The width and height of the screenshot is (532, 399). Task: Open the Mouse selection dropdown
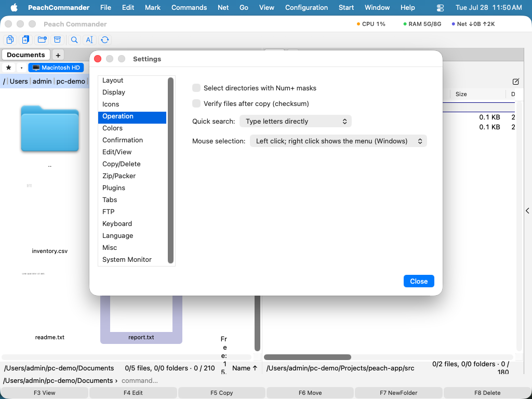click(x=338, y=141)
